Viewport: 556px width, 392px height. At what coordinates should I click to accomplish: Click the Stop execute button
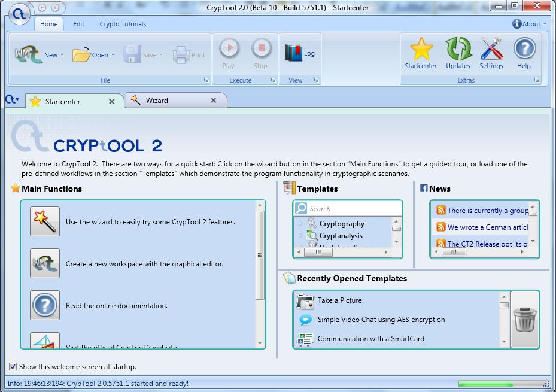point(261,48)
